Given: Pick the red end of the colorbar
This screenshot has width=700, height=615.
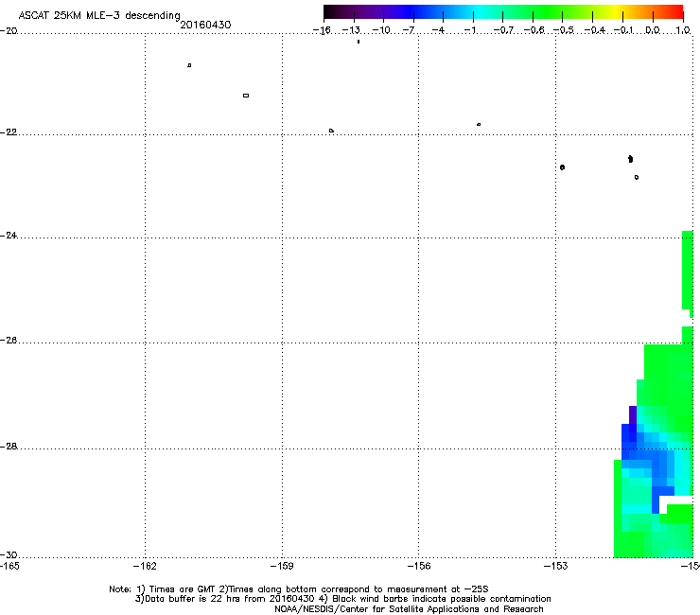Looking at the screenshot, I should 676,12.
